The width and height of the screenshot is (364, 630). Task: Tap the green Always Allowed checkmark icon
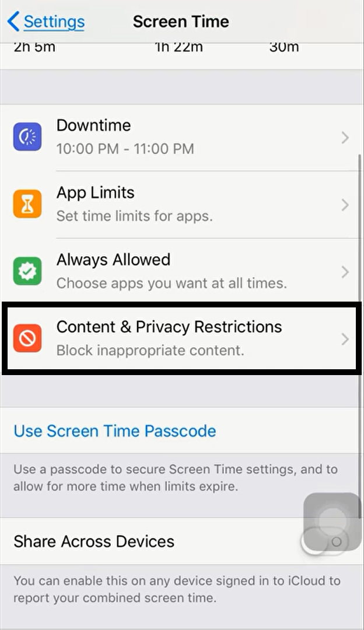click(27, 271)
